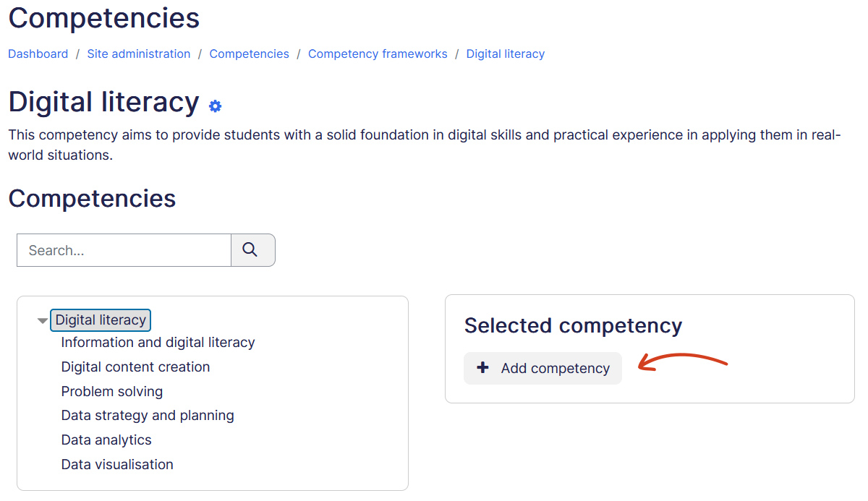Open Site administration breadcrumb link

point(139,54)
